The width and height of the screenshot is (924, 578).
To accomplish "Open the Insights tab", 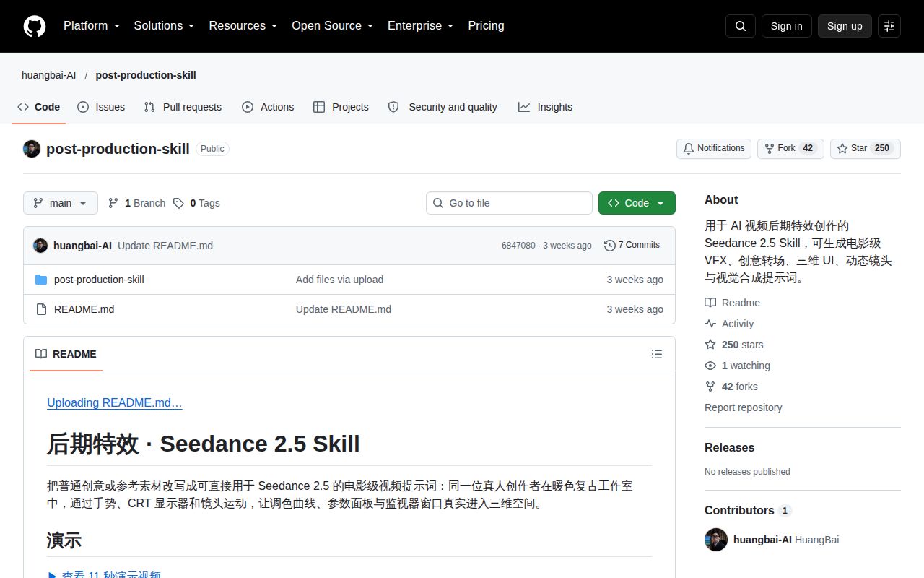I will [545, 107].
